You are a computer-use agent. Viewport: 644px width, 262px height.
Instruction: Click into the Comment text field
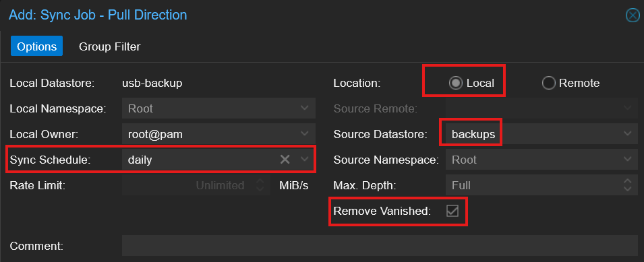coord(380,246)
